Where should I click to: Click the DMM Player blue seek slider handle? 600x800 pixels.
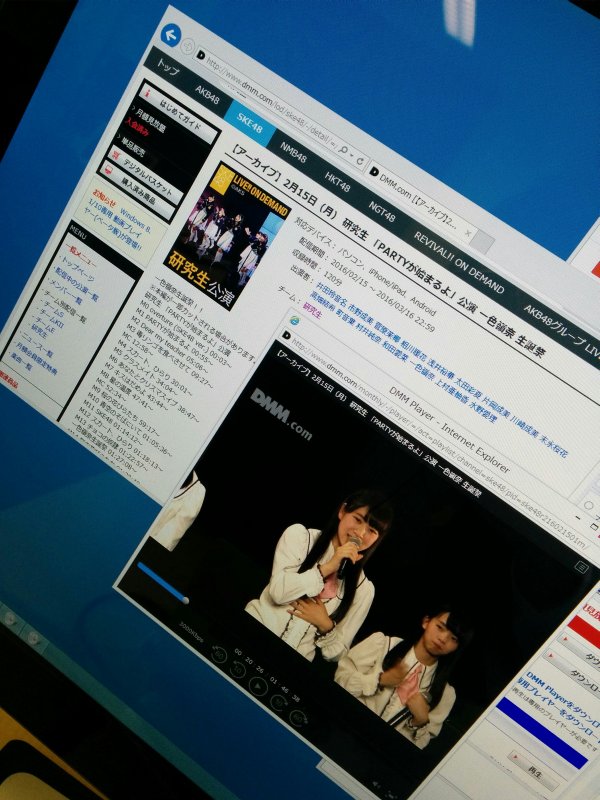click(186, 600)
